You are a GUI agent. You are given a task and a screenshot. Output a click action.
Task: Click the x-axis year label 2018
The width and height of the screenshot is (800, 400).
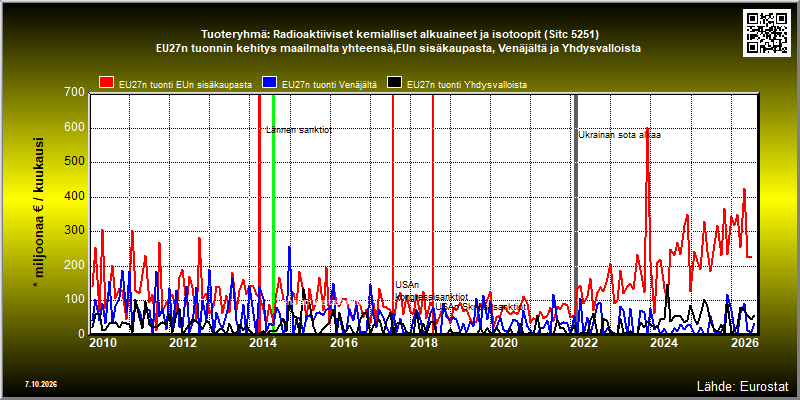coord(423,343)
